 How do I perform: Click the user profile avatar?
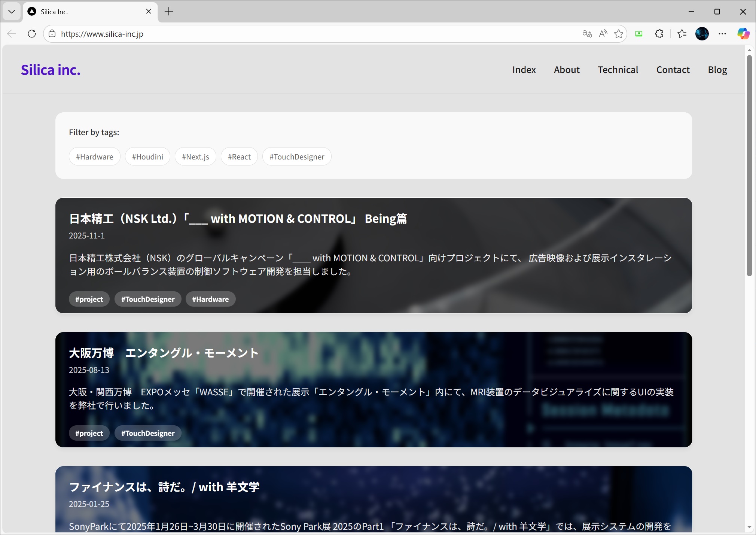coord(702,34)
